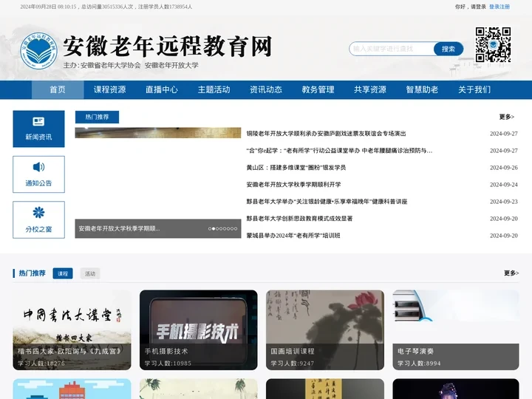This screenshot has height=399, width=532.
Task: Click 更多> in the news section
Action: 507,117
